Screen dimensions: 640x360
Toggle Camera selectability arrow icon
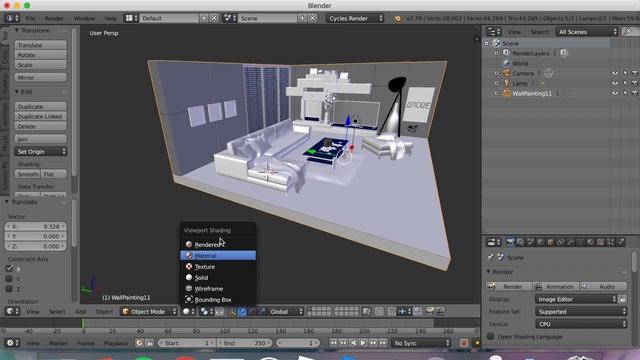coord(625,73)
